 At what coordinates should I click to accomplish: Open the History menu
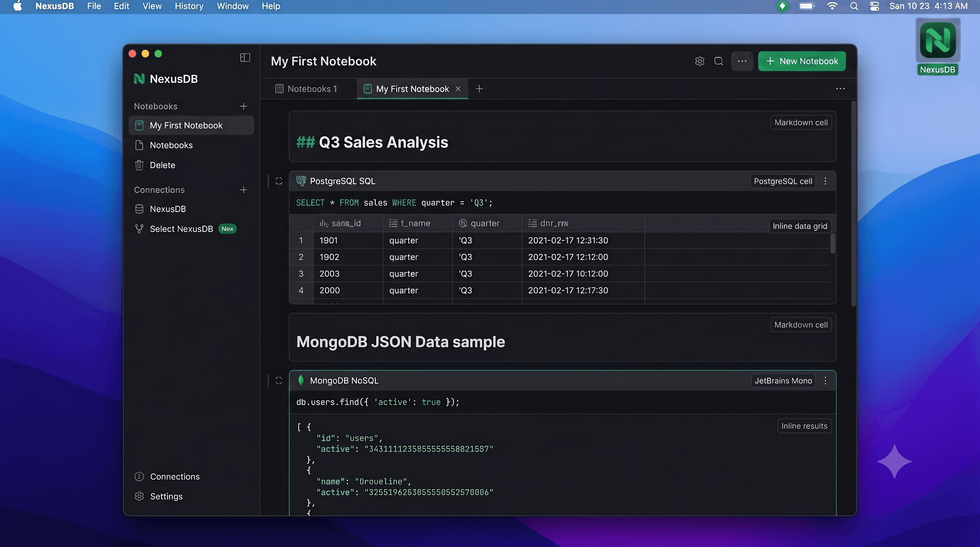coord(189,6)
